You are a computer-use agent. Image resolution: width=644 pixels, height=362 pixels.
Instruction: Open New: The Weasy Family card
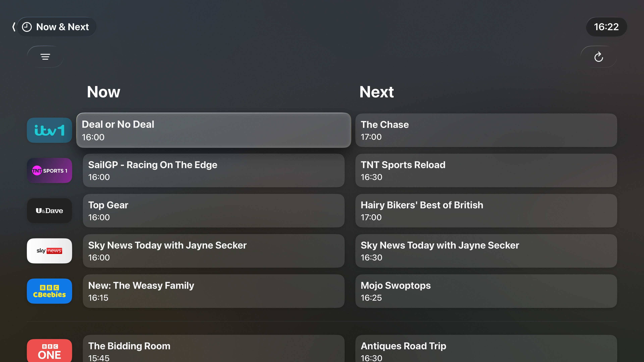[213, 291]
